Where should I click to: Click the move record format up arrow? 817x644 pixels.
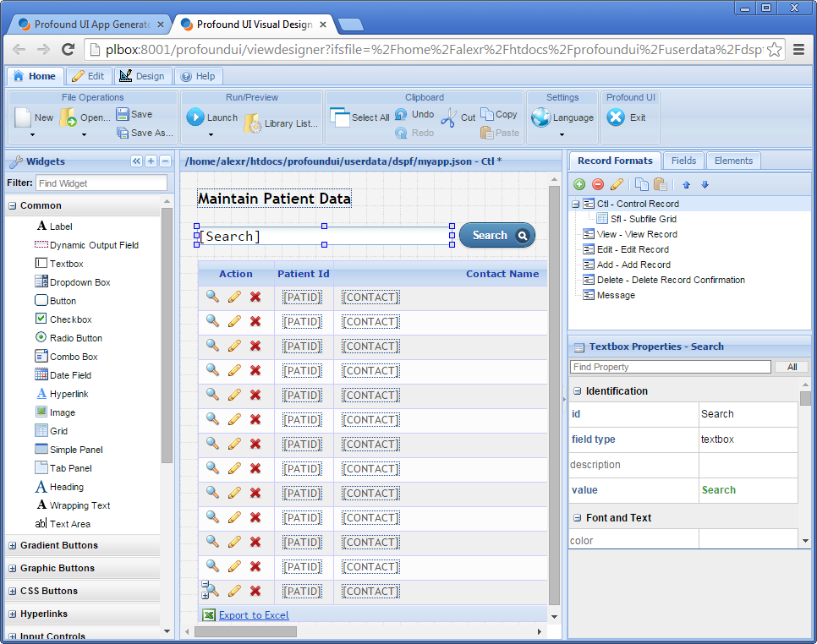click(x=686, y=184)
